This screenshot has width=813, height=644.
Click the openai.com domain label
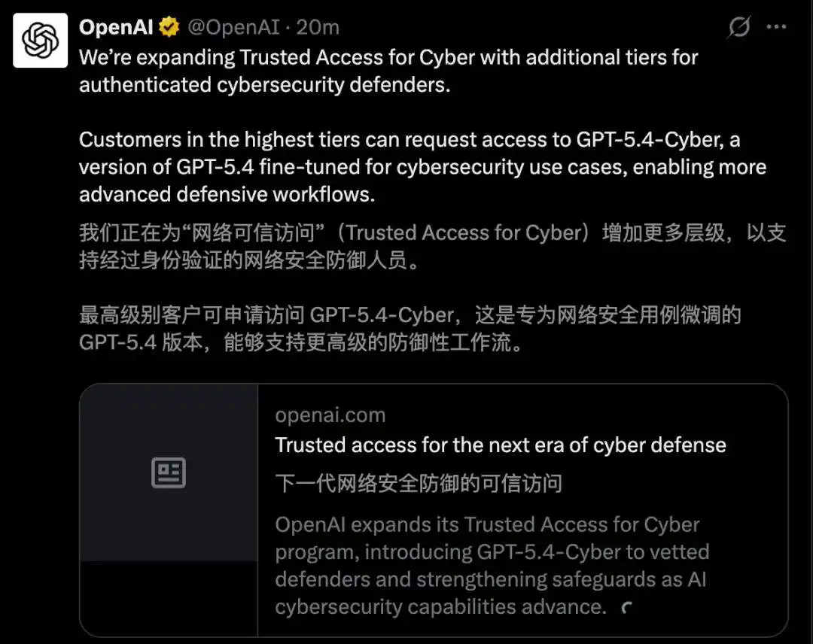(330, 415)
